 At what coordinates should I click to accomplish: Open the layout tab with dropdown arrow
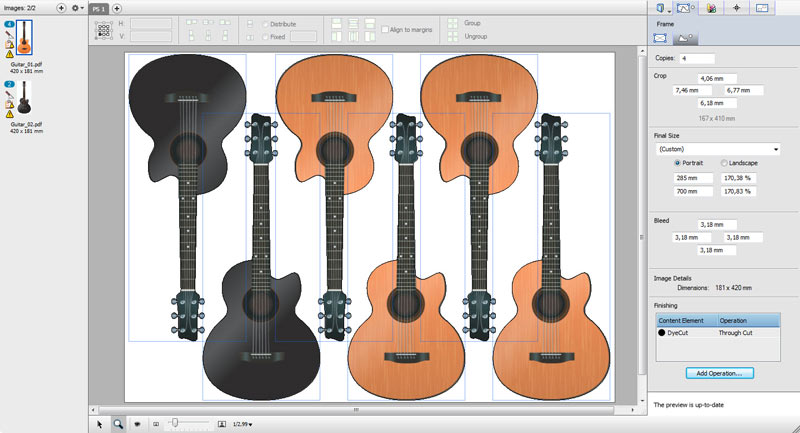click(x=664, y=8)
